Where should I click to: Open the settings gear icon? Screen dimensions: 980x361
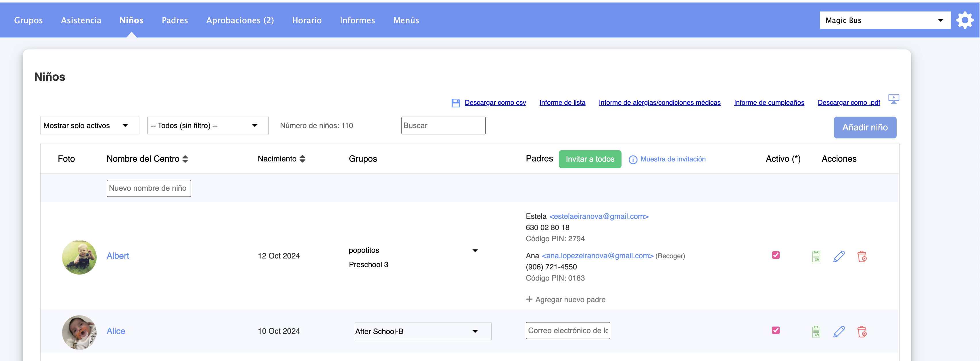(964, 20)
